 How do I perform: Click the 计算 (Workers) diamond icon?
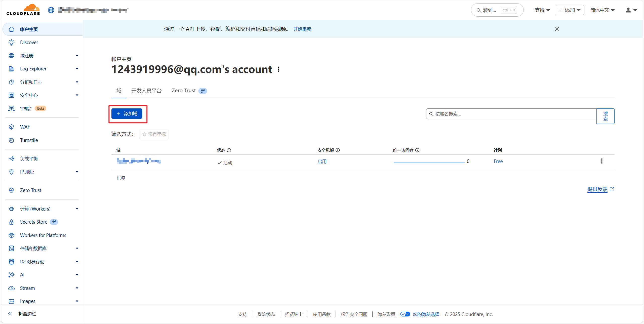11,209
